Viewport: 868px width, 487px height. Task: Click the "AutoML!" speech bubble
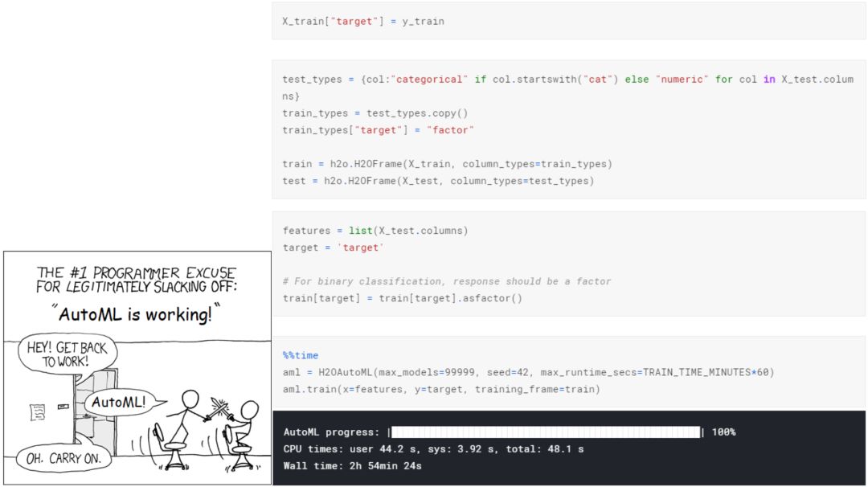(x=119, y=403)
